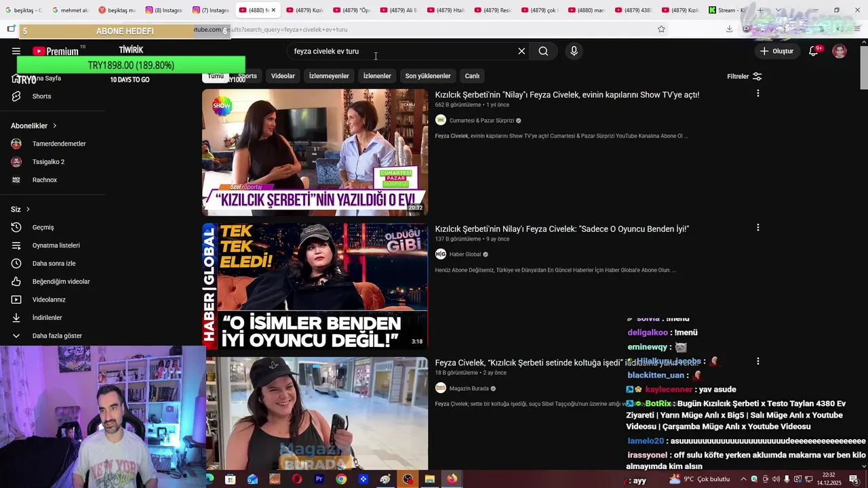
Task: Clear the search query with the X
Action: coord(521,51)
